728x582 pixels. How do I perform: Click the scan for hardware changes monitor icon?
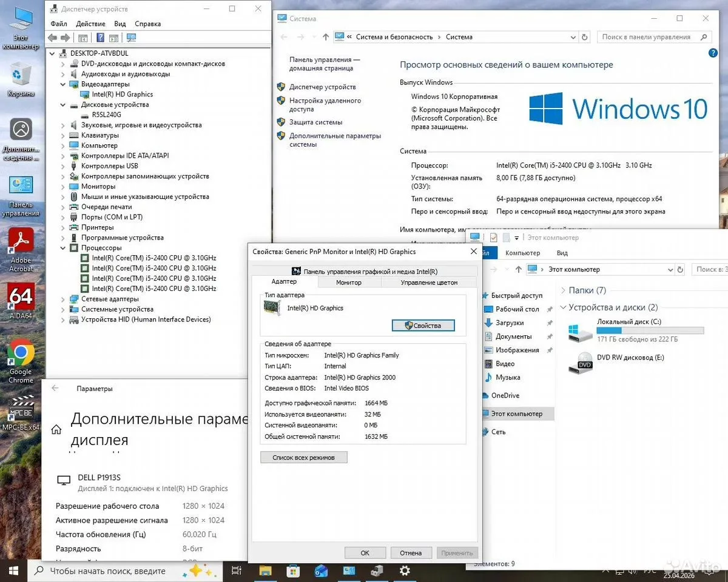131,38
